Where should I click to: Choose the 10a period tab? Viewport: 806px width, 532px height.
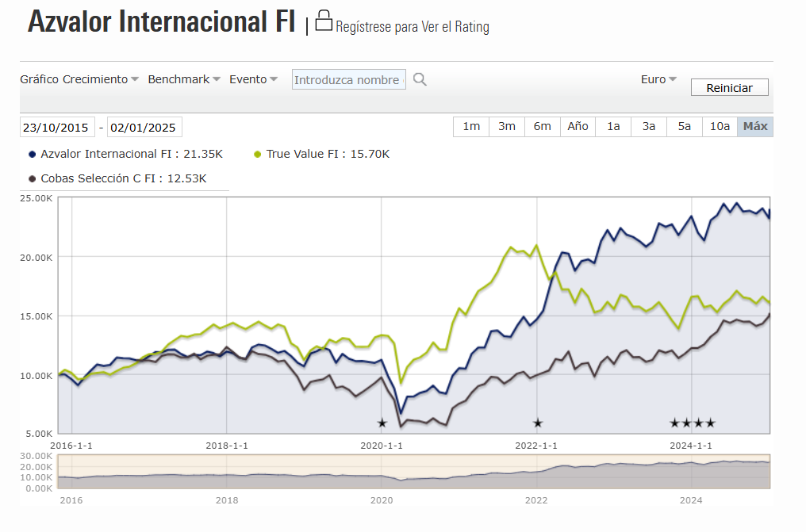coord(720,126)
